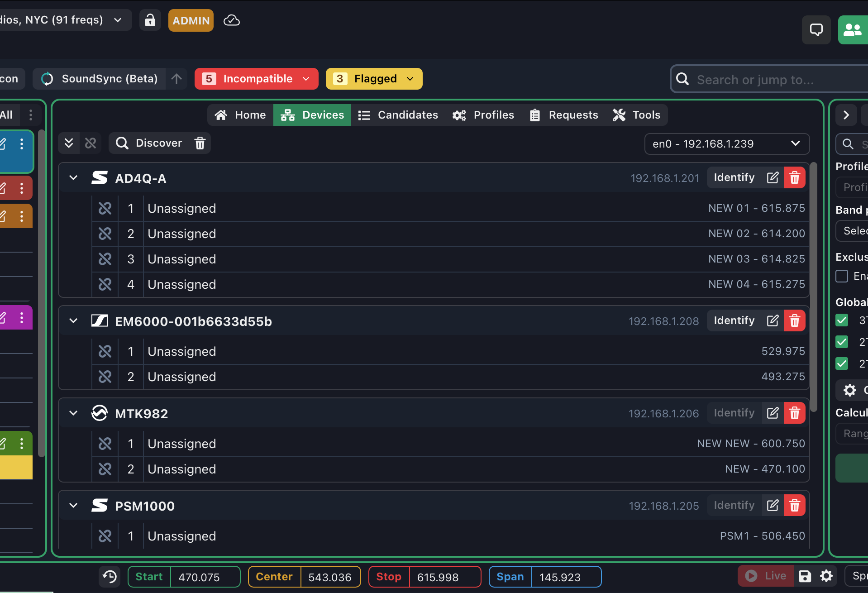Toggle link for PSM1000 channel 1
Viewport: 868px width, 593px height.
tap(105, 536)
